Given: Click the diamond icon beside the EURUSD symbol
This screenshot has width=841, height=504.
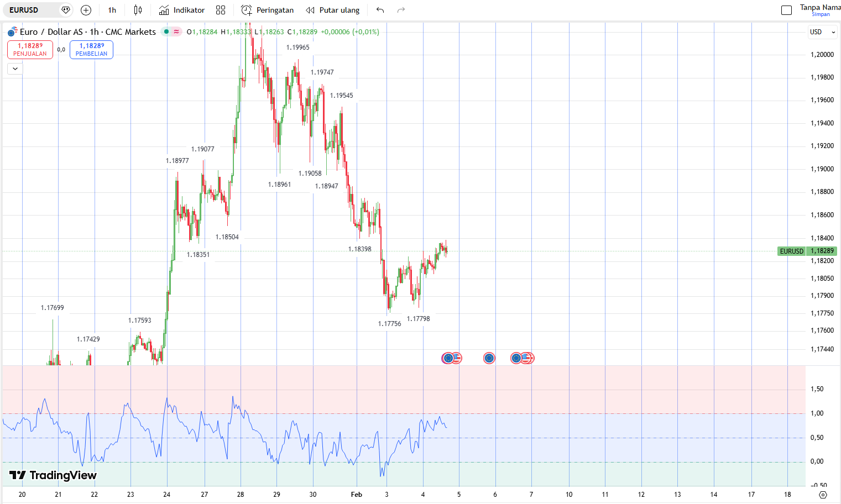Looking at the screenshot, I should [65, 10].
